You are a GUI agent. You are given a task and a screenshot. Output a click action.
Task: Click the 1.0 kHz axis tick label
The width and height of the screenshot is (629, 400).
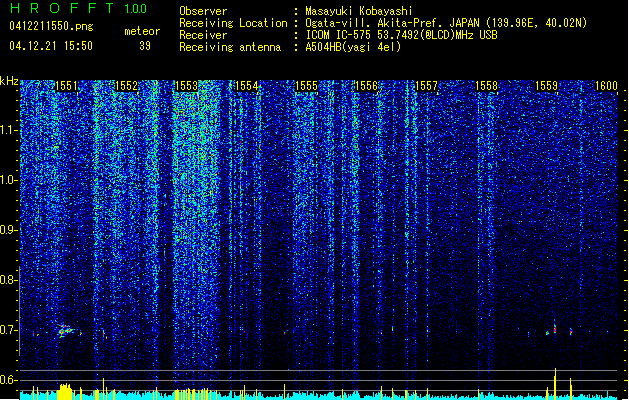click(9, 180)
